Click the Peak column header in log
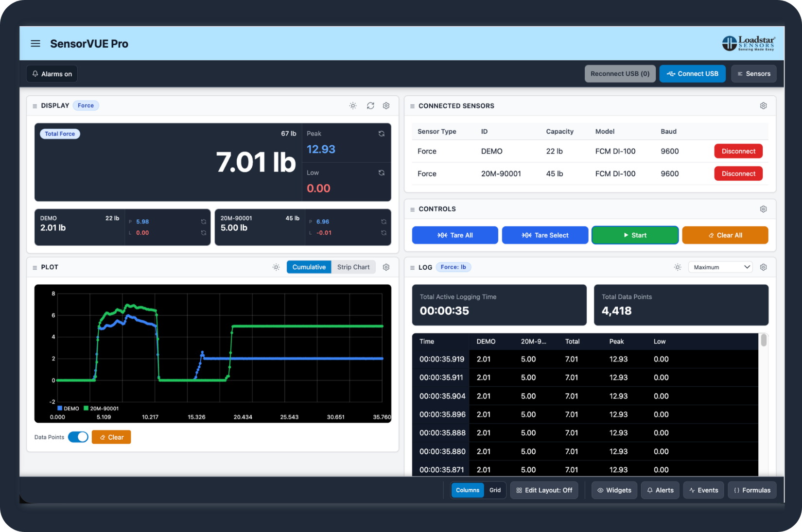 [616, 342]
